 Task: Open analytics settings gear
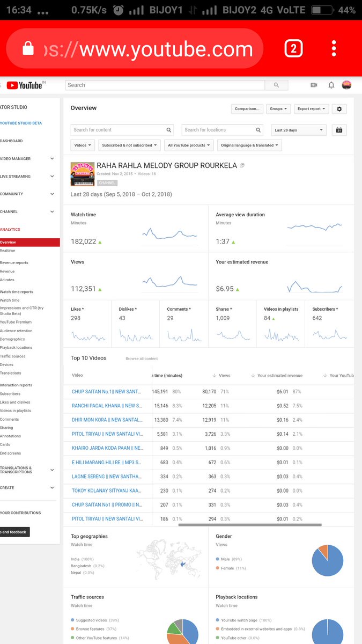click(x=339, y=108)
